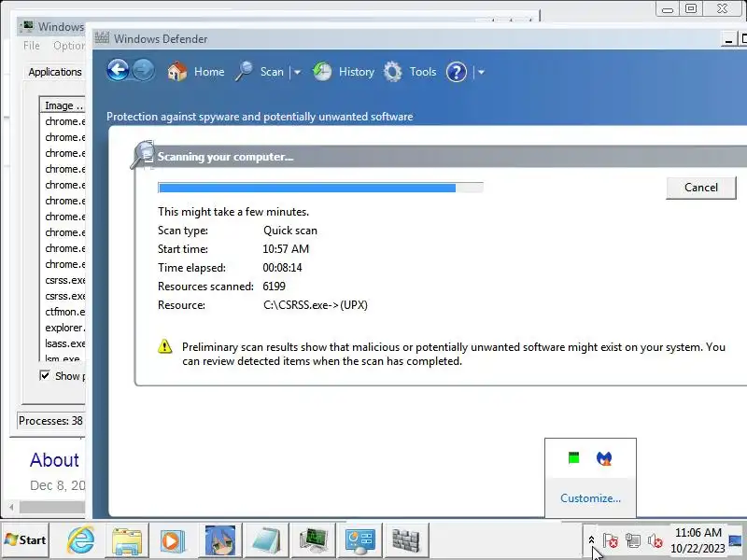Click the scan progress bar
Image resolution: width=747 pixels, height=560 pixels.
coord(320,188)
